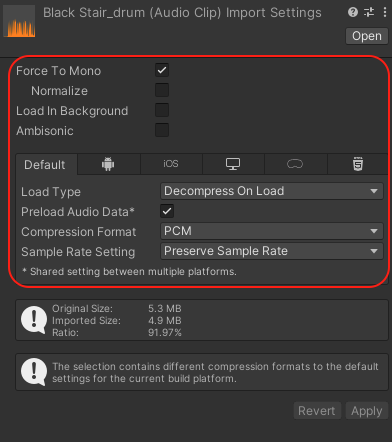The height and width of the screenshot is (442, 392).
Task: Open the Sample Rate Setting dropdown
Action: pyautogui.click(x=272, y=251)
